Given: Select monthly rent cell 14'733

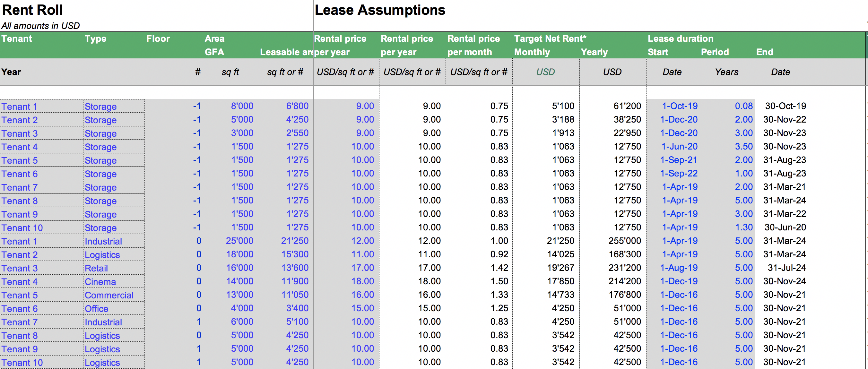Looking at the screenshot, I should coord(561,295).
